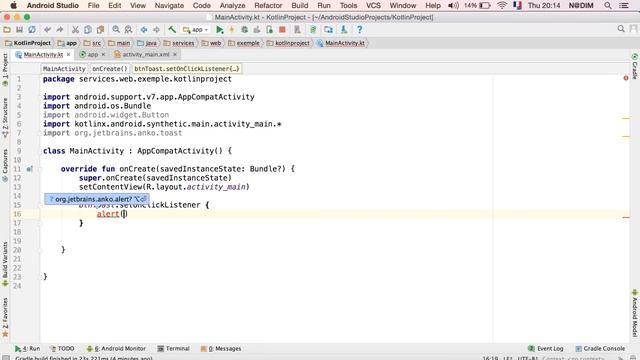Open the Build menu
The image size is (640, 360).
click(300, 5)
